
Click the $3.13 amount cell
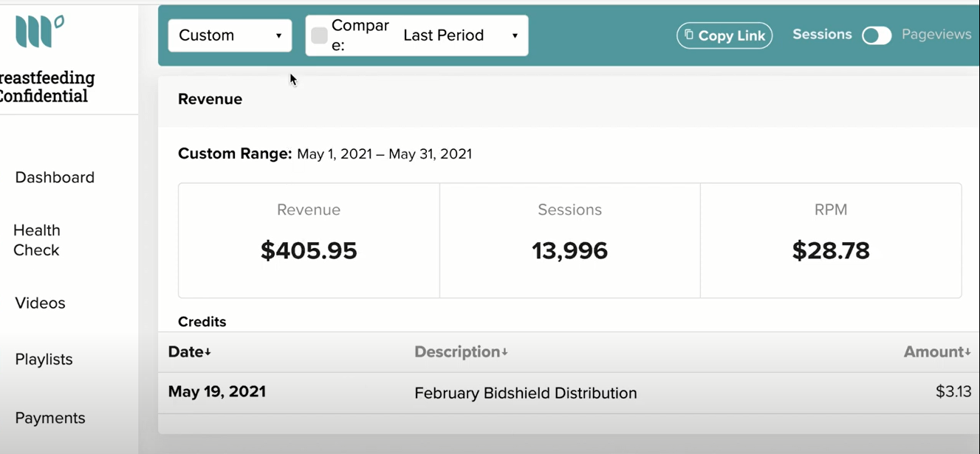[953, 392]
